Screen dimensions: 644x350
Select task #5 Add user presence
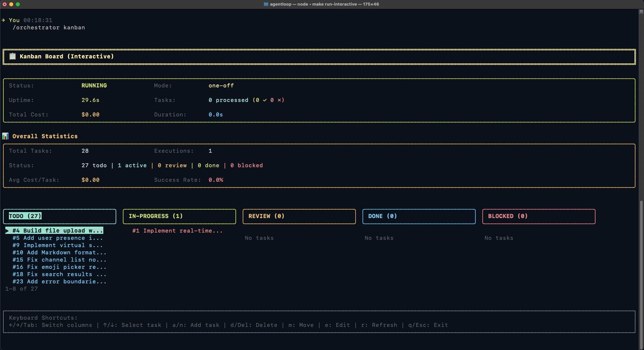[x=57, y=238]
